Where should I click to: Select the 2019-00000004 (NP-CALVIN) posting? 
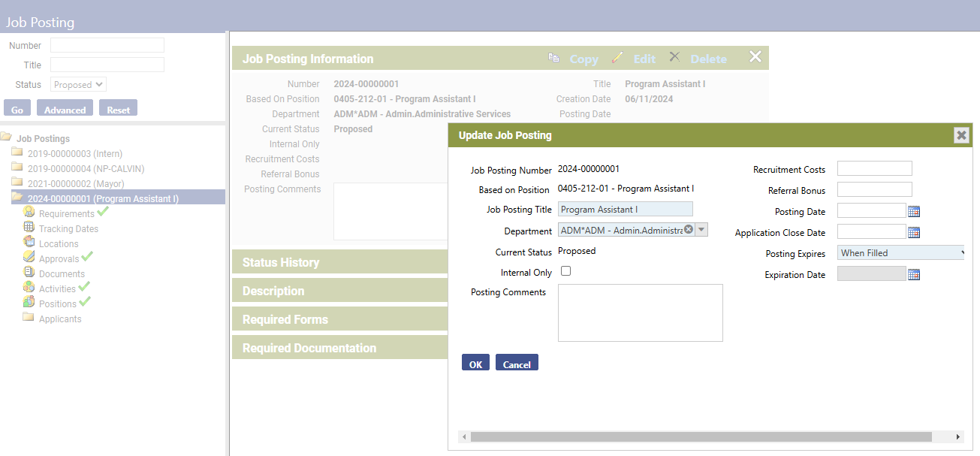[x=86, y=169]
